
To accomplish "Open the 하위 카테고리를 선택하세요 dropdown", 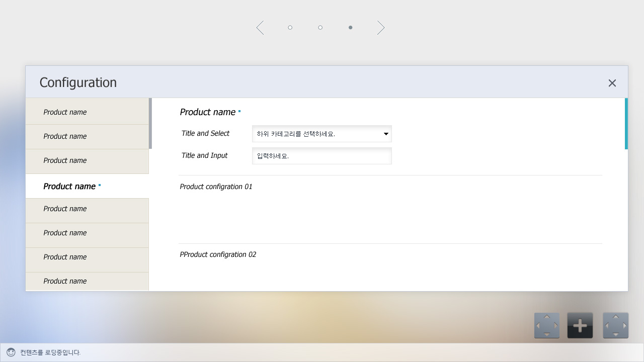I will (321, 134).
